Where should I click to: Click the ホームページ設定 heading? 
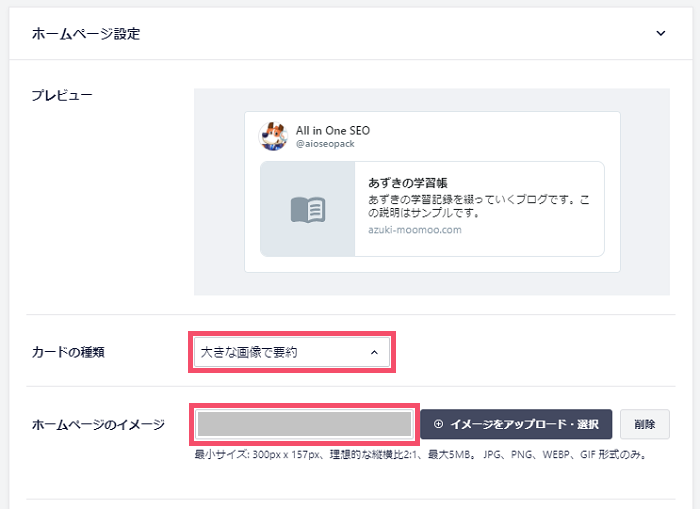pos(86,33)
